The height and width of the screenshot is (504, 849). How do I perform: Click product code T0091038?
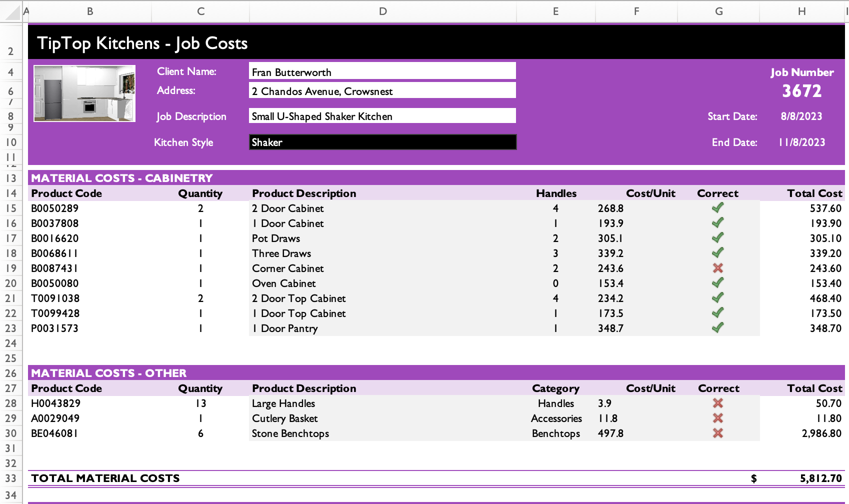[55, 298]
